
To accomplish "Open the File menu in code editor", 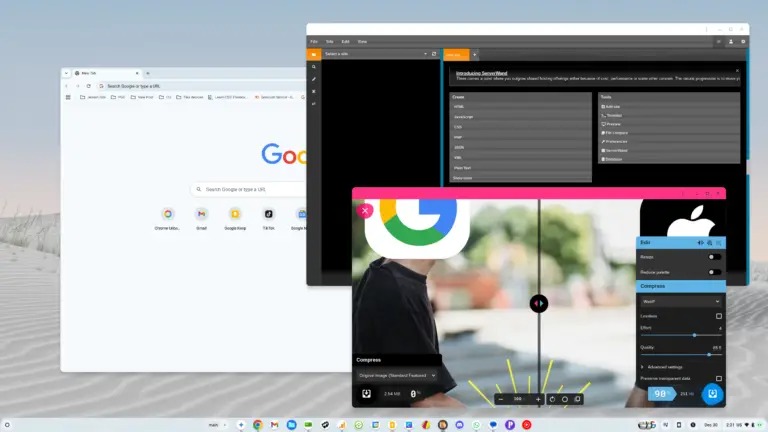I will click(314, 41).
